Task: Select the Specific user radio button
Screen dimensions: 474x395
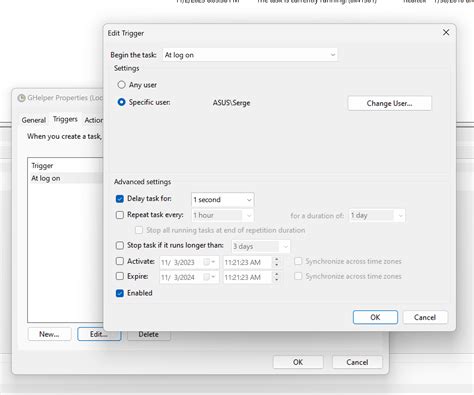Action: click(x=121, y=102)
